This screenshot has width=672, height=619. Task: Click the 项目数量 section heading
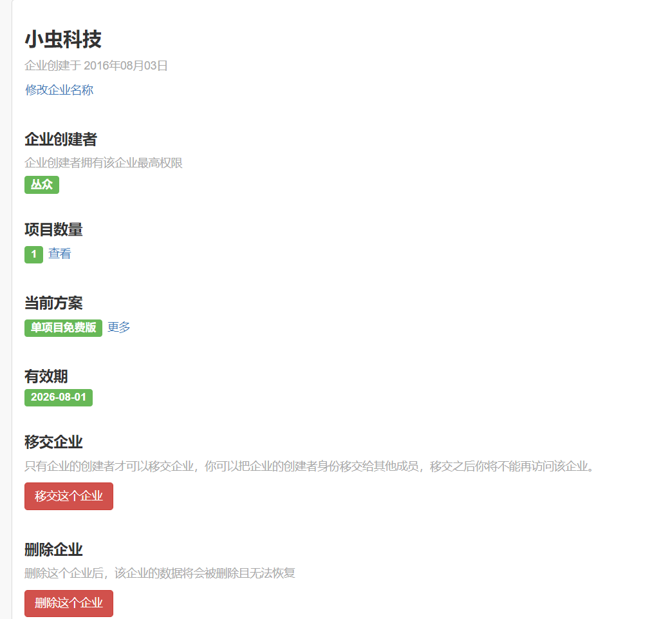click(53, 229)
